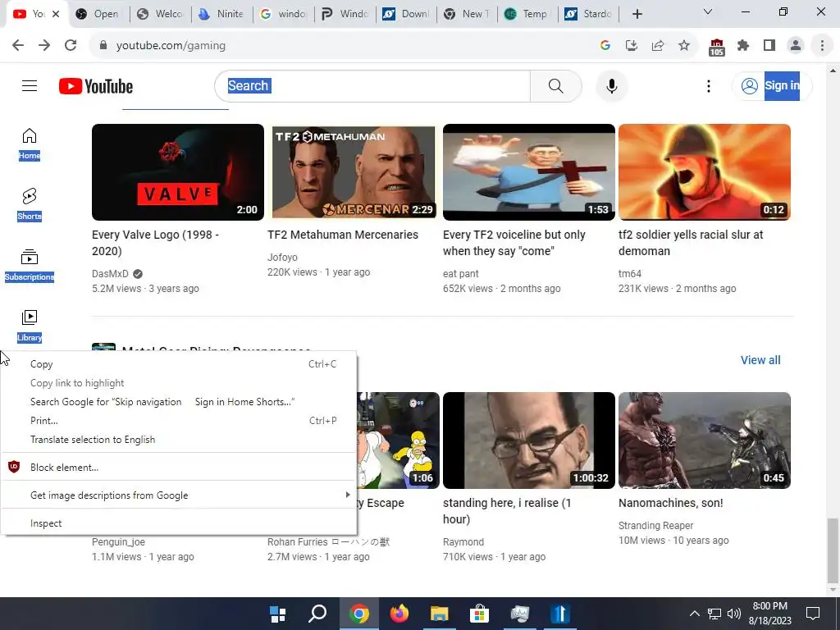840x630 pixels.
Task: Play the tf2 soldier yells thumbnail
Action: 705,172
